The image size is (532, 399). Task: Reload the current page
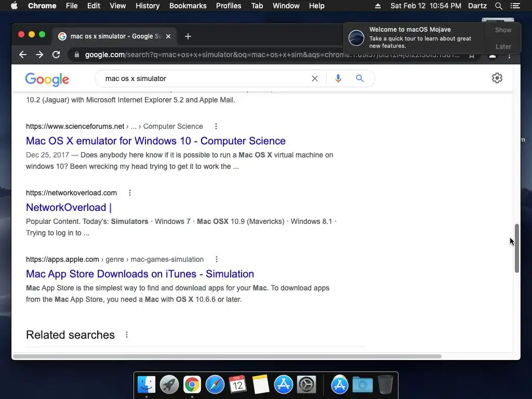[x=56, y=55]
